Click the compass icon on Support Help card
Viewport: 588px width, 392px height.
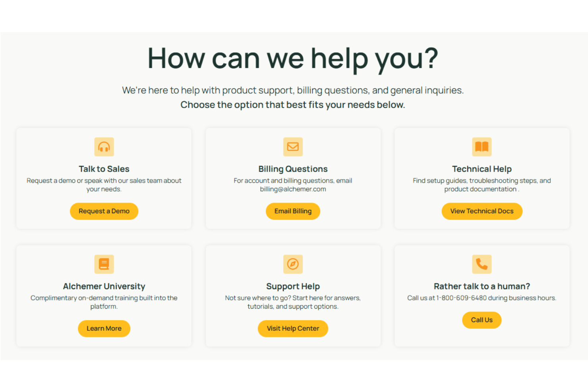point(293,264)
